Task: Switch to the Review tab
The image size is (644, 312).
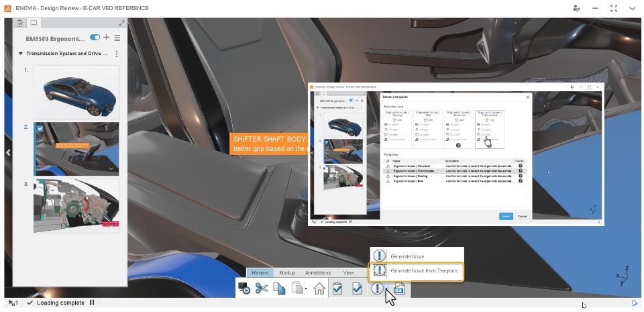Action: pyautogui.click(x=260, y=272)
